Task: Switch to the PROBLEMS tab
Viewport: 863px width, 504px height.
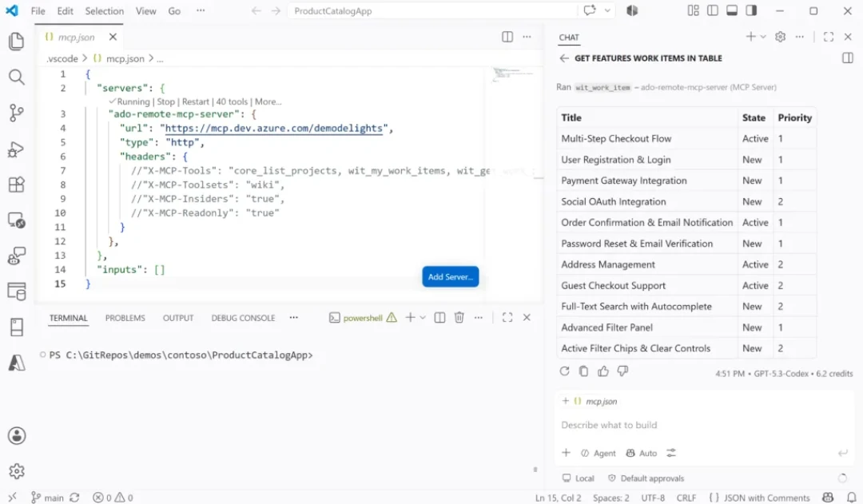Action: tap(125, 318)
